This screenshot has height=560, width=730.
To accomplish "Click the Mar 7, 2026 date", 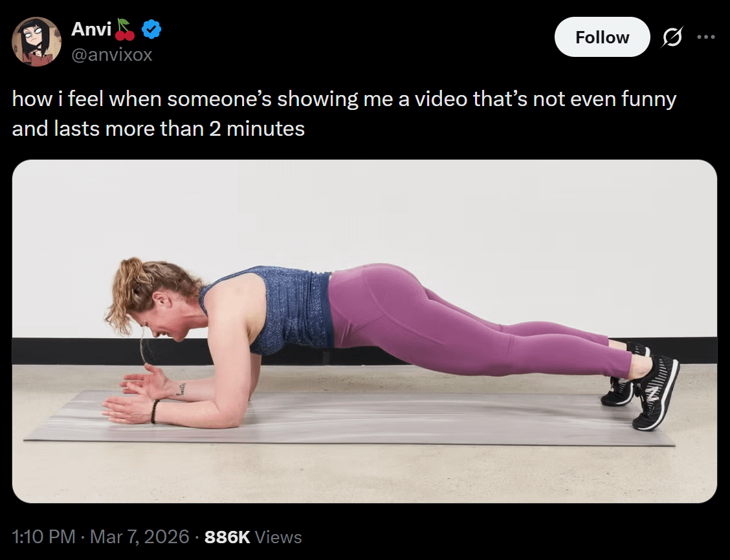I will click(140, 537).
